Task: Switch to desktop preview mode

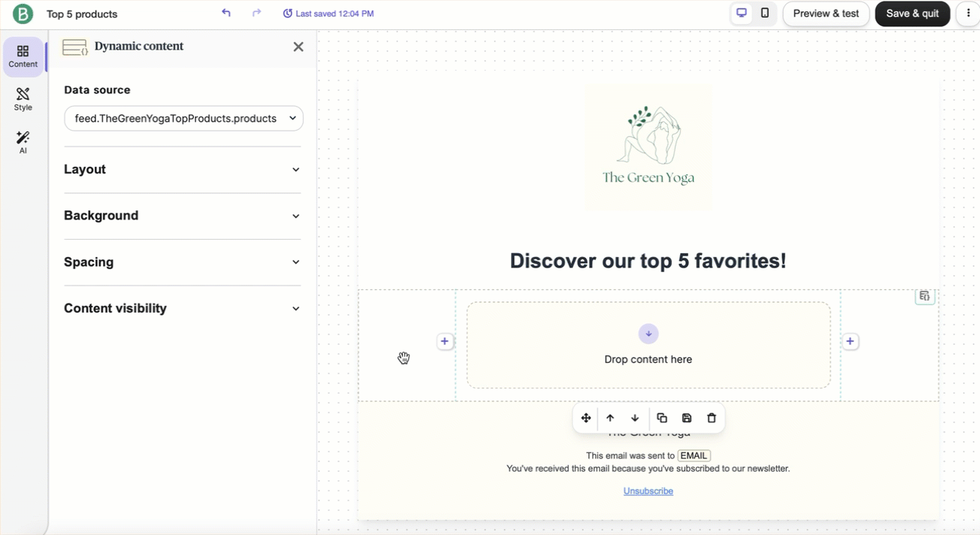Action: pyautogui.click(x=742, y=13)
